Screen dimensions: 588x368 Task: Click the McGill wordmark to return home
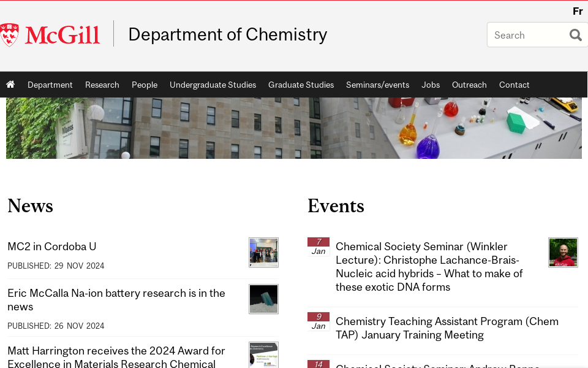[61, 35]
